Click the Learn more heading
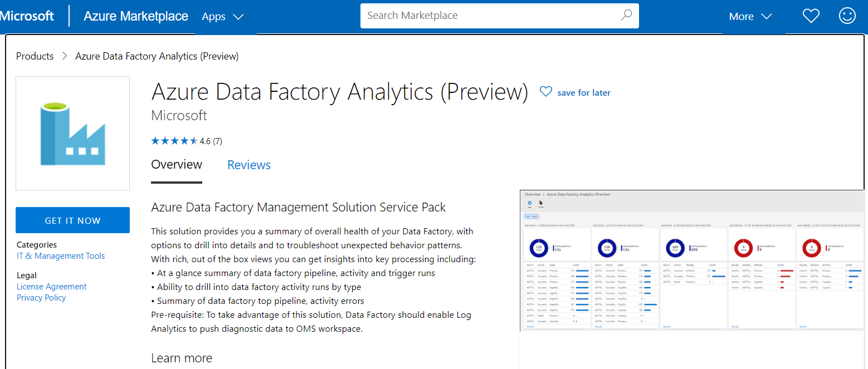Screen dimensions: 868x369 [x=182, y=358]
